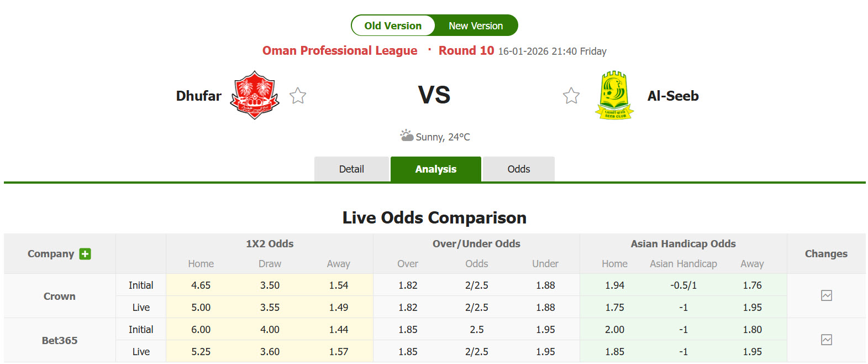Switch to the New Version view
Screen dimensions: 868x364
pyautogui.click(x=476, y=25)
